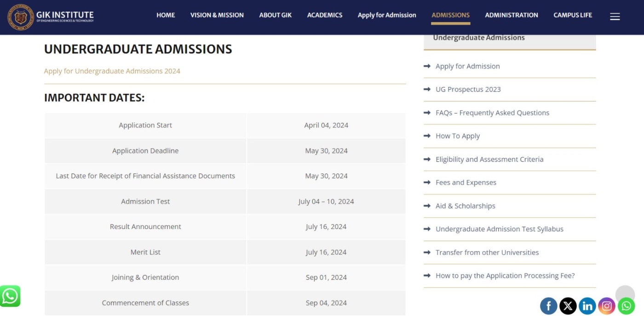This screenshot has height=316, width=644.
Task: Open the UG Prospectus 2023 link
Action: (468, 89)
